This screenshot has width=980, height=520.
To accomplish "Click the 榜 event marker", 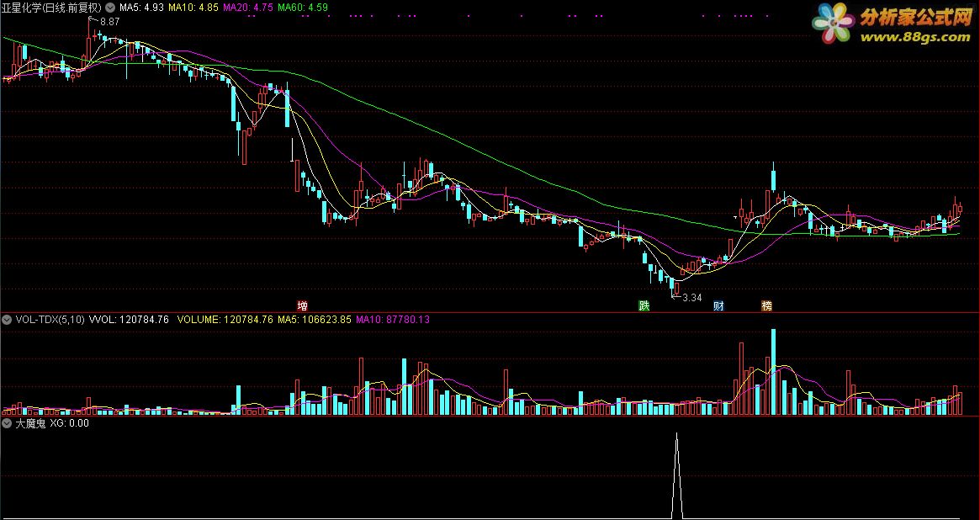I will pos(767,305).
